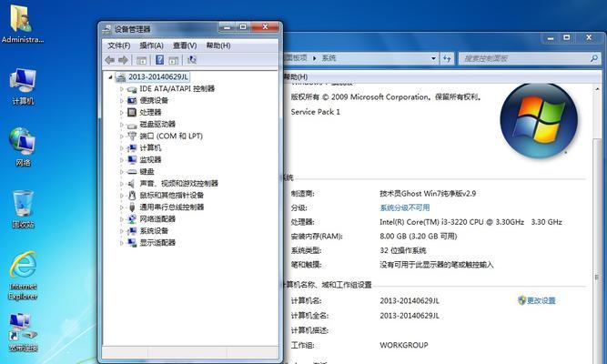The width and height of the screenshot is (607, 364).
Task: Minimize the System window
Action: point(551,38)
